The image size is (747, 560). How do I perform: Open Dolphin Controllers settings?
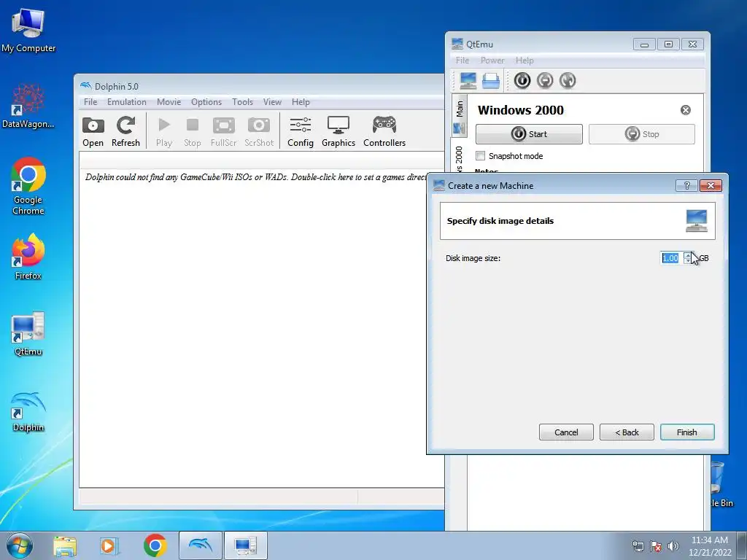coord(384,131)
